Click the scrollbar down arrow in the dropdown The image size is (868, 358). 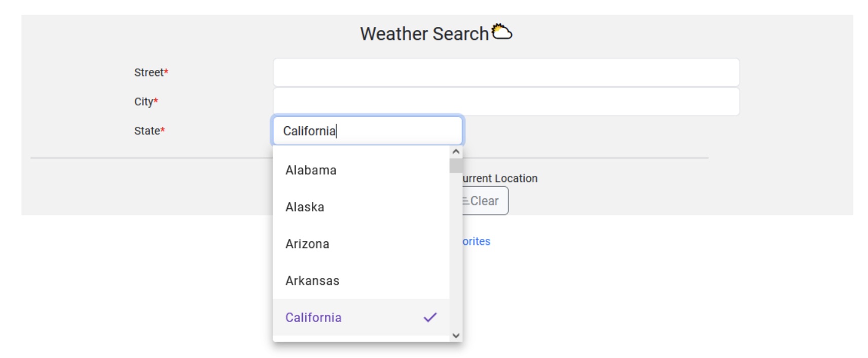point(455,335)
